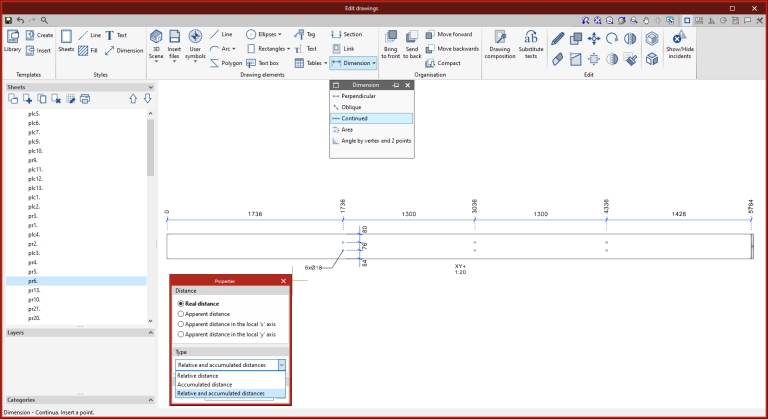Click Insert template button

point(38,50)
